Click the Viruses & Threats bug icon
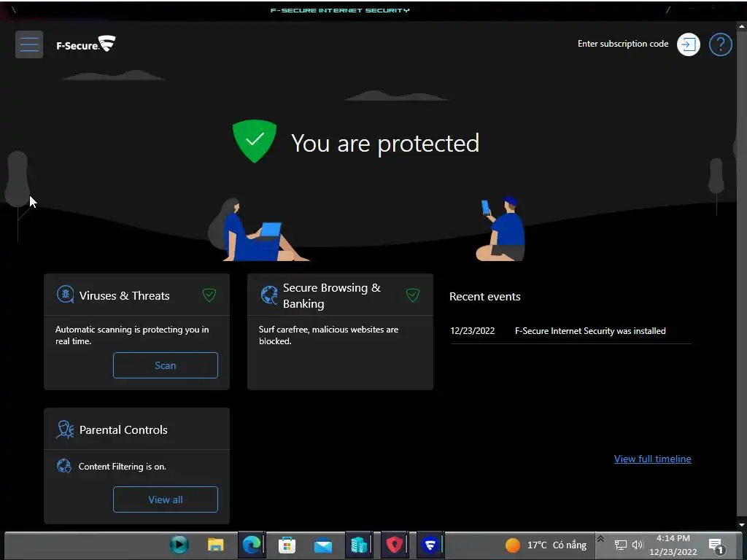The image size is (747, 560). 65,295
